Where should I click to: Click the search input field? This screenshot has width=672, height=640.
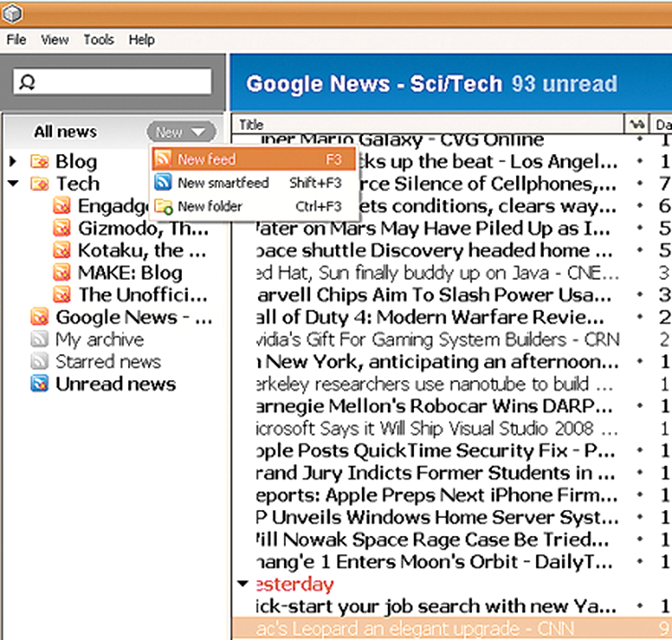click(x=112, y=82)
